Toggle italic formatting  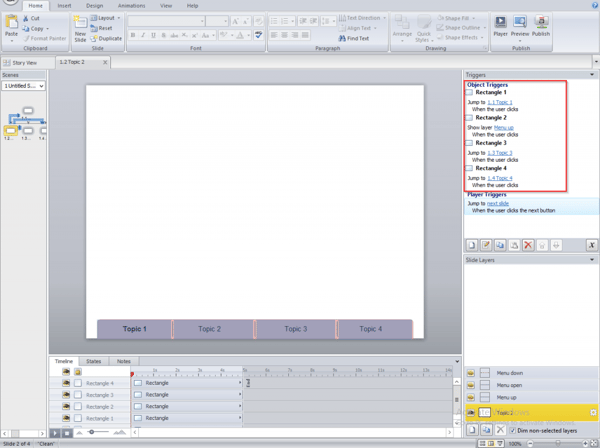tap(143, 35)
